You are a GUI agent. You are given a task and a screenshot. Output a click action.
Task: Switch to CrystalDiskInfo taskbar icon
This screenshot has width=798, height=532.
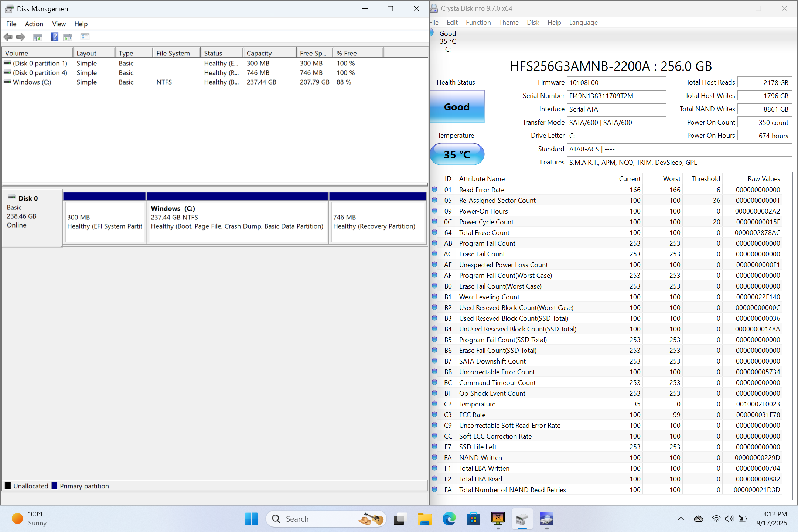pyautogui.click(x=546, y=519)
